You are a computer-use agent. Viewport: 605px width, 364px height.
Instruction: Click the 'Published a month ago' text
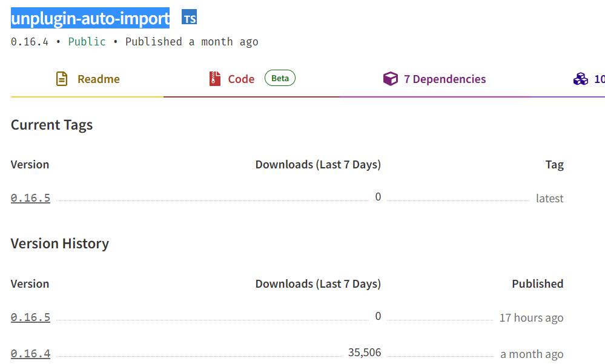click(192, 42)
